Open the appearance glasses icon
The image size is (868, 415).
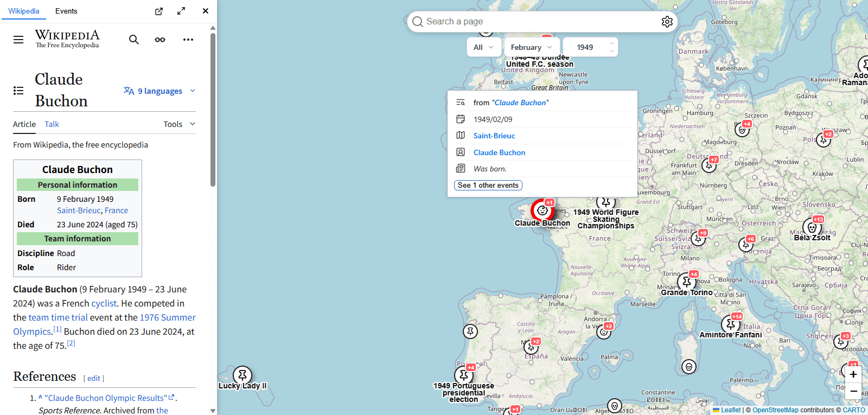coord(160,40)
